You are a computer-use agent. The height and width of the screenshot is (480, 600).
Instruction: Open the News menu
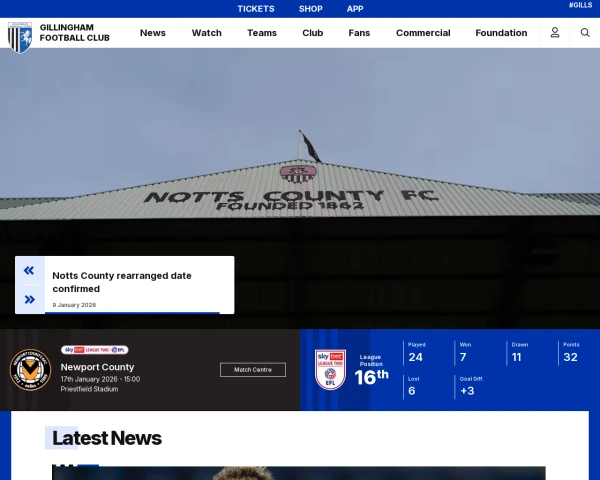pos(153,33)
